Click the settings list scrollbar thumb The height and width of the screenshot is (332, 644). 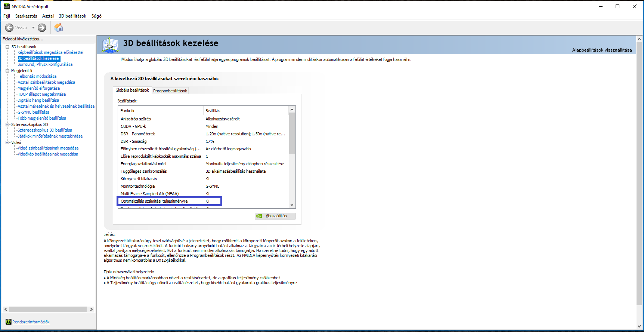292,133
